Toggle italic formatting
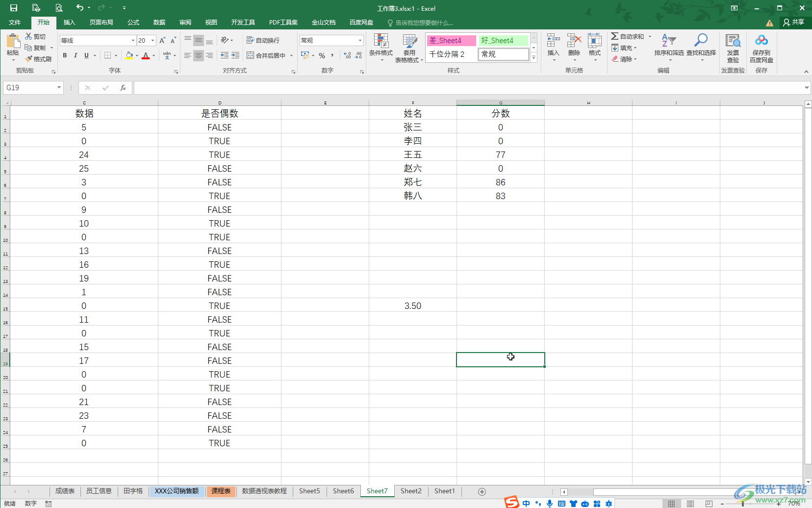This screenshot has height=508, width=812. 76,55
